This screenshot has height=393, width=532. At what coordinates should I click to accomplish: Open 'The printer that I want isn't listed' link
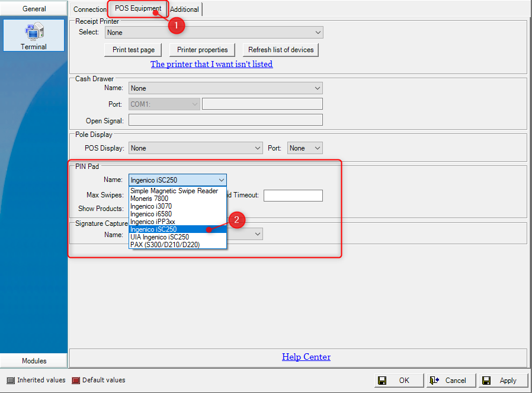211,64
